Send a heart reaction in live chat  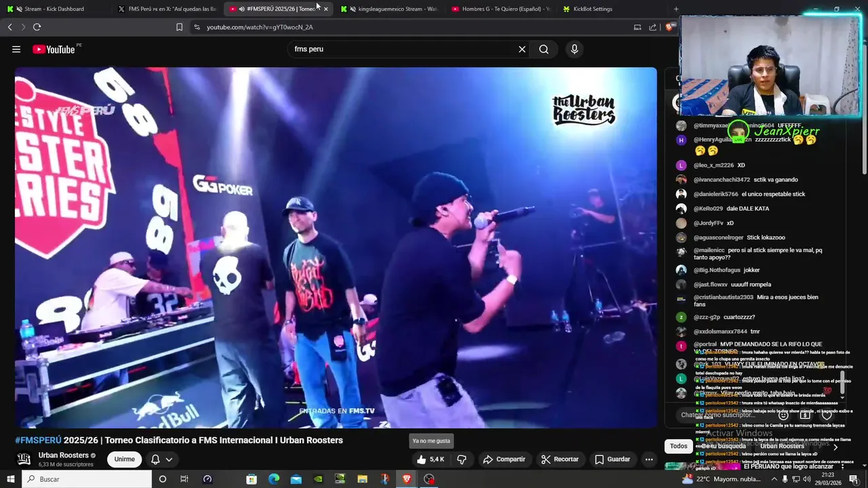(826, 415)
